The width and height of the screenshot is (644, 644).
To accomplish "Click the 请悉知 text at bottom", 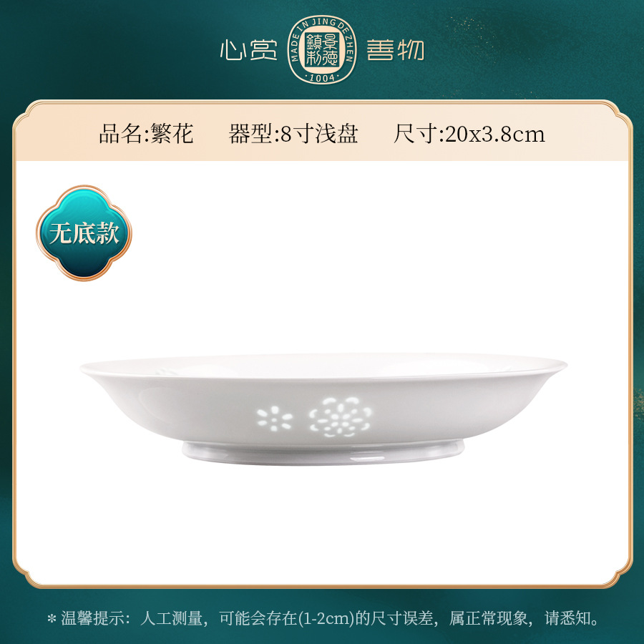I will point(567,618).
